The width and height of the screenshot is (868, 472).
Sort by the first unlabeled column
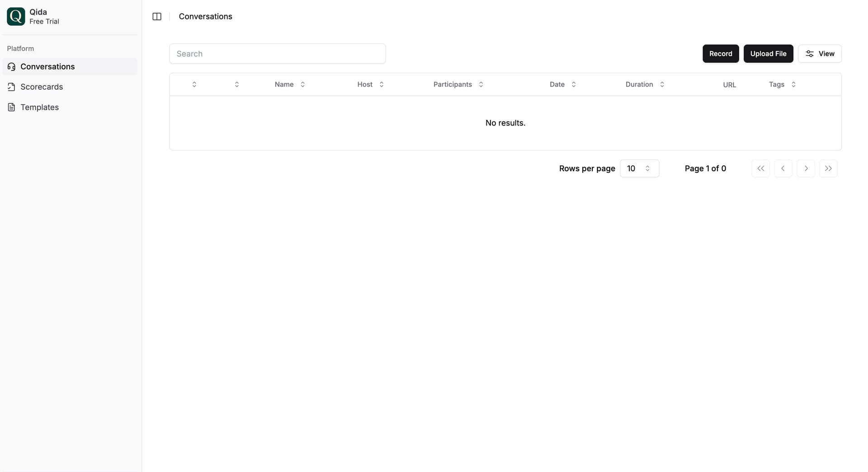tap(194, 84)
